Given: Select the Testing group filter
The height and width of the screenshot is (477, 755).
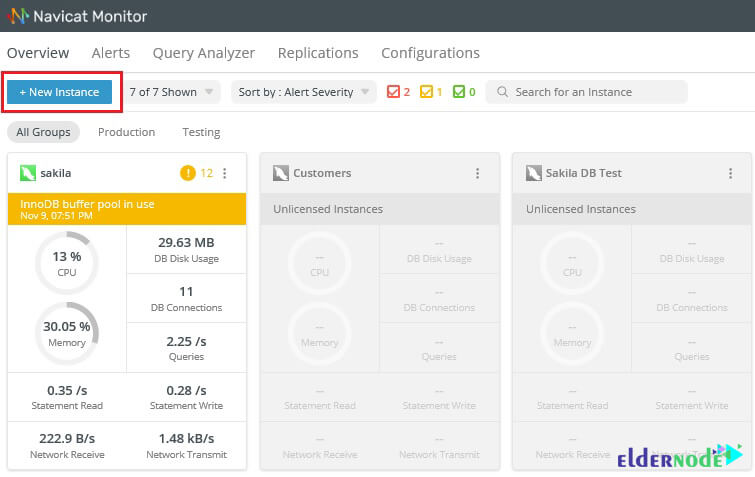Looking at the screenshot, I should tap(201, 132).
